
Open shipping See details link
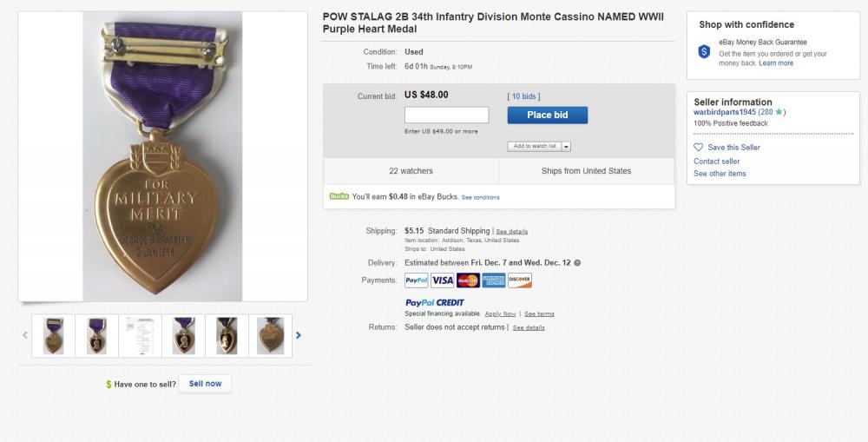point(511,232)
